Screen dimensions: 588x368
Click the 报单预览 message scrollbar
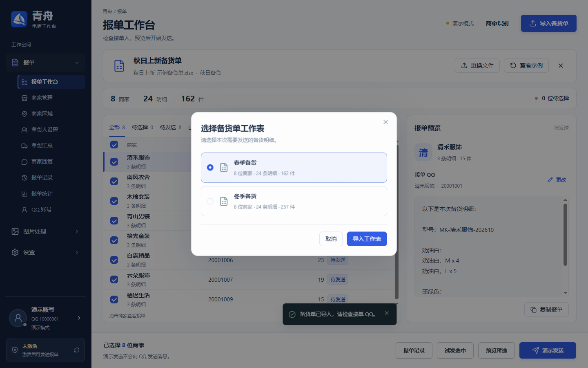(x=565, y=235)
